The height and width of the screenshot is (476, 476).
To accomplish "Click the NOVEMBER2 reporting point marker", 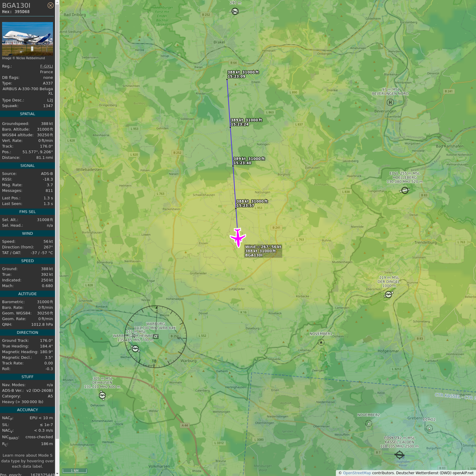I will (369, 423).
